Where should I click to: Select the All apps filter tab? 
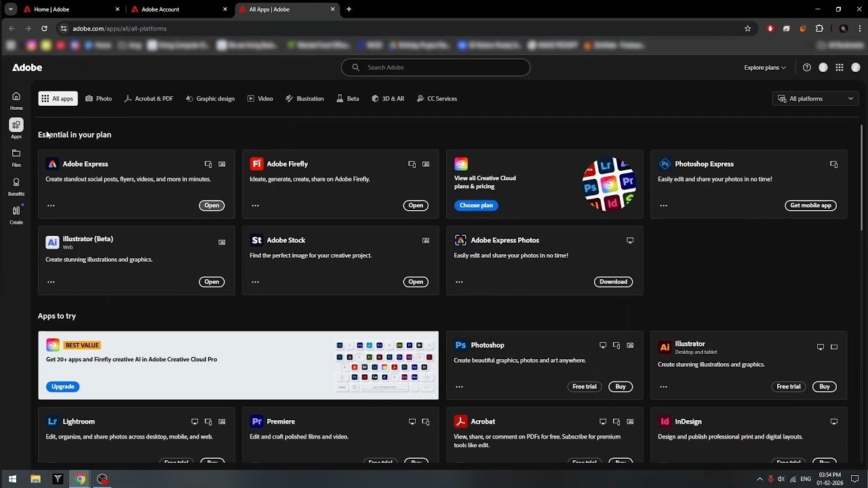[58, 98]
